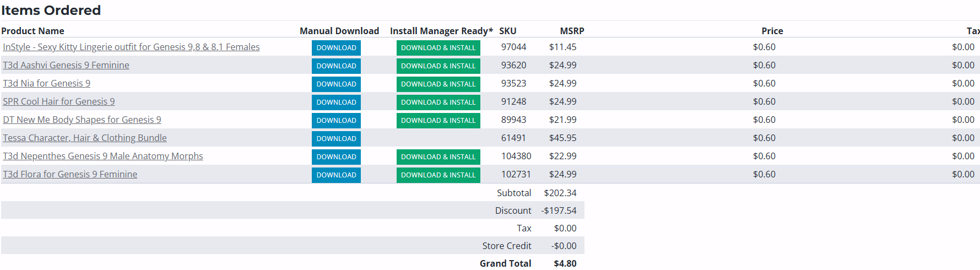980x270 pixels.
Task: Click Download & Install for T3d Flora
Action: (x=438, y=175)
